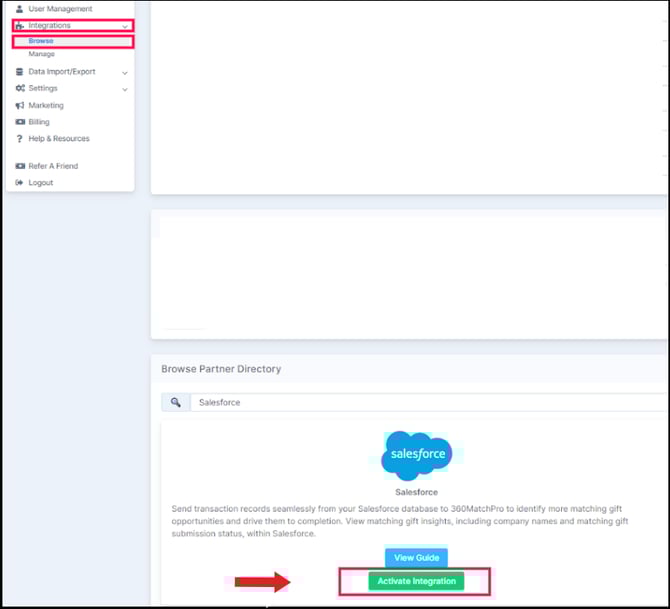670x609 pixels.
Task: Click the Logout arrow icon
Action: [19, 182]
